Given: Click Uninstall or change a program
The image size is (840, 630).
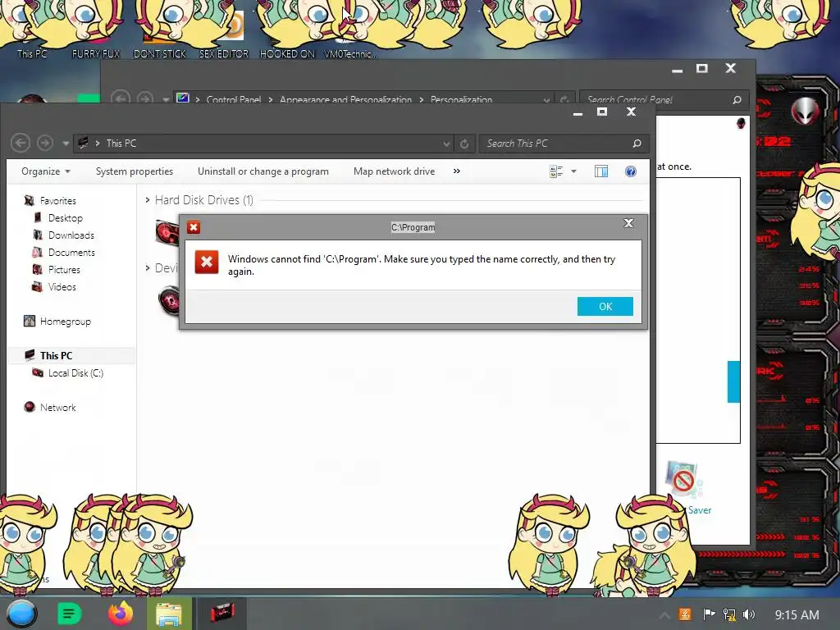Looking at the screenshot, I should pos(263,171).
